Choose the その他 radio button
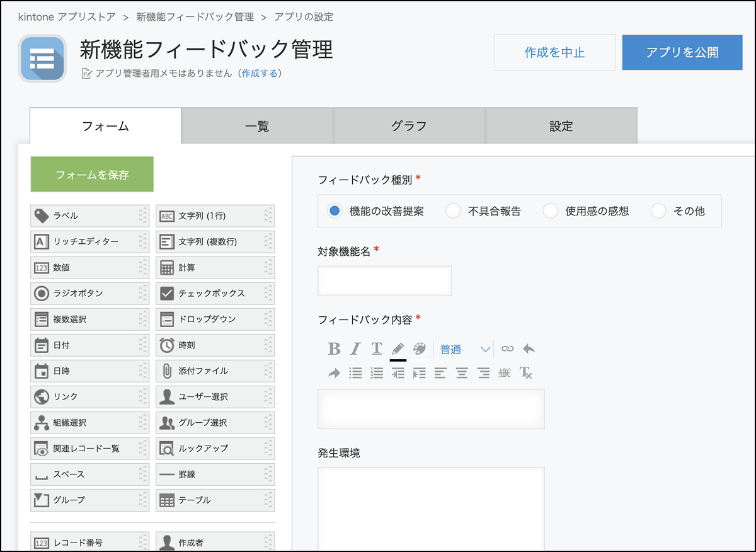This screenshot has width=756, height=552. click(x=658, y=211)
